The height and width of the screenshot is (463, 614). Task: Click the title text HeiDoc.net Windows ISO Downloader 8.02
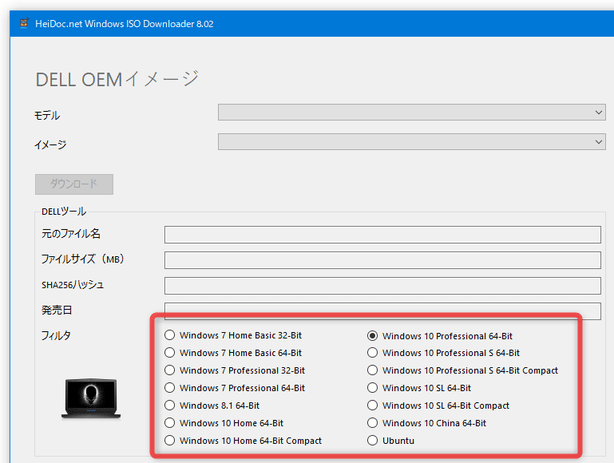(x=124, y=24)
